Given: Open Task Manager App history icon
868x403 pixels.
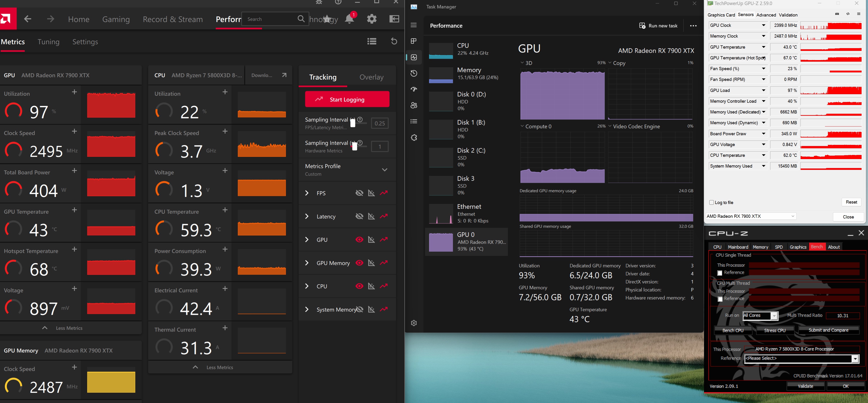Looking at the screenshot, I should point(414,73).
